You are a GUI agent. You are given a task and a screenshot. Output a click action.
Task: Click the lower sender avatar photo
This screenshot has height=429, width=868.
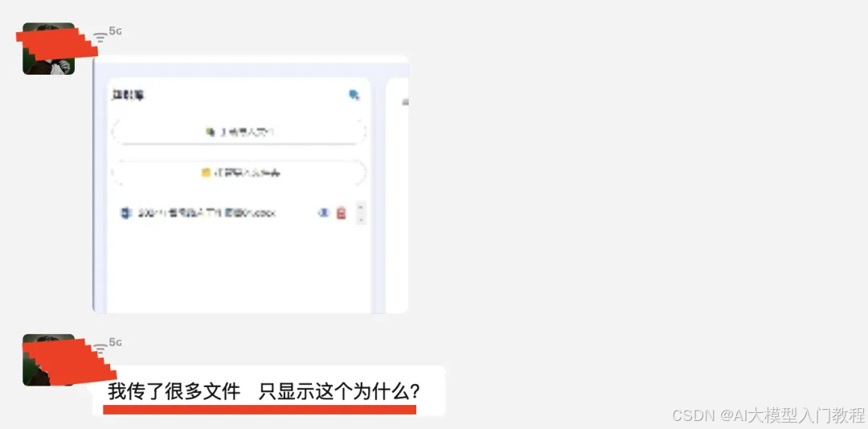[49, 360]
